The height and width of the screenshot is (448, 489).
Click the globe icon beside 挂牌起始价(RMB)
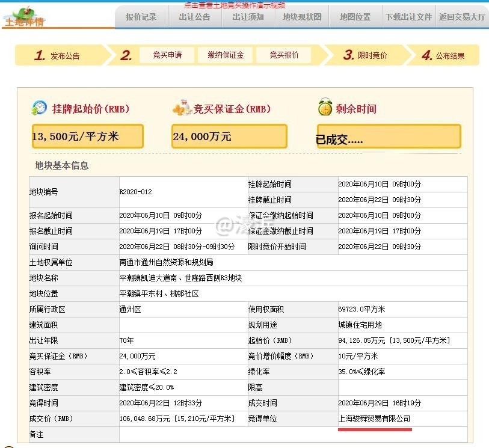pyautogui.click(x=38, y=108)
